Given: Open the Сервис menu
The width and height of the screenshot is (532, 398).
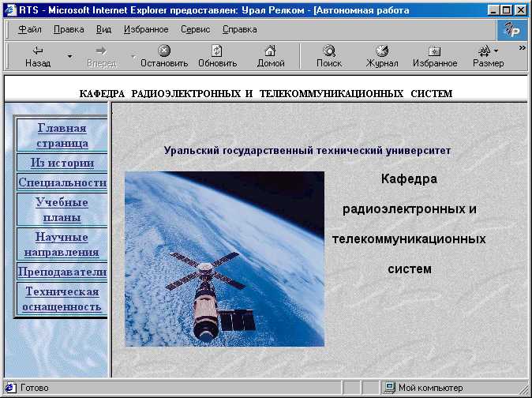Looking at the screenshot, I should click(x=196, y=29).
